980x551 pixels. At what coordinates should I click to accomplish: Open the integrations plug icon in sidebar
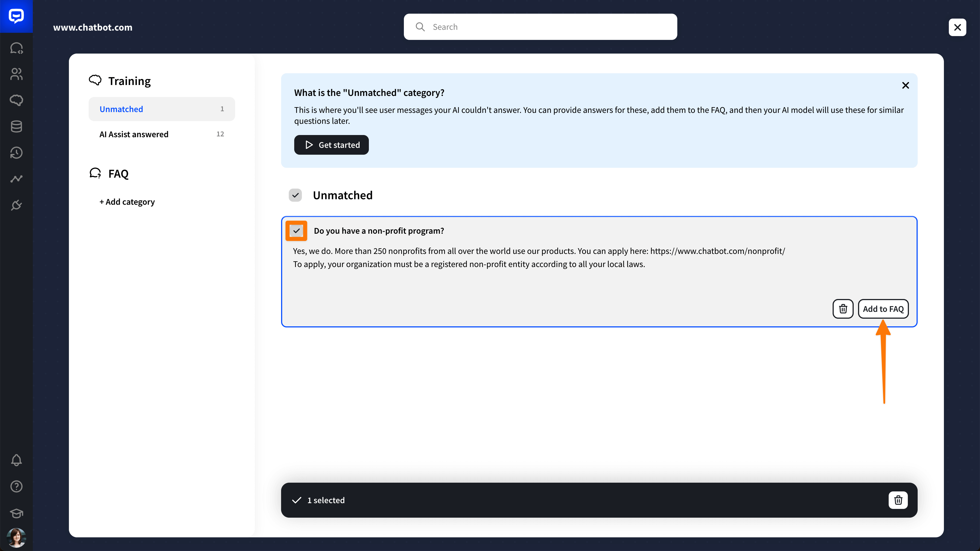16,205
